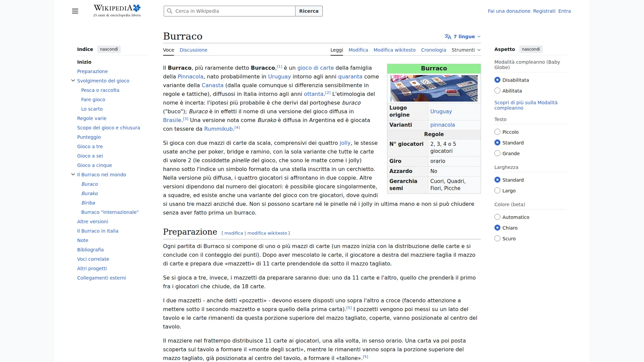Click the Burraco card game photo
The image size is (644, 362).
[x=433, y=88]
